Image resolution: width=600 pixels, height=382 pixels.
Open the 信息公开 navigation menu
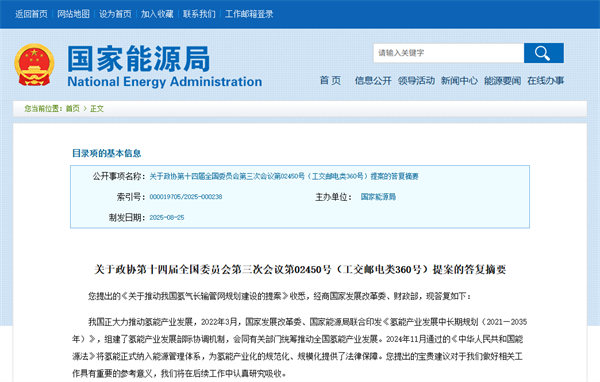pyautogui.click(x=373, y=80)
